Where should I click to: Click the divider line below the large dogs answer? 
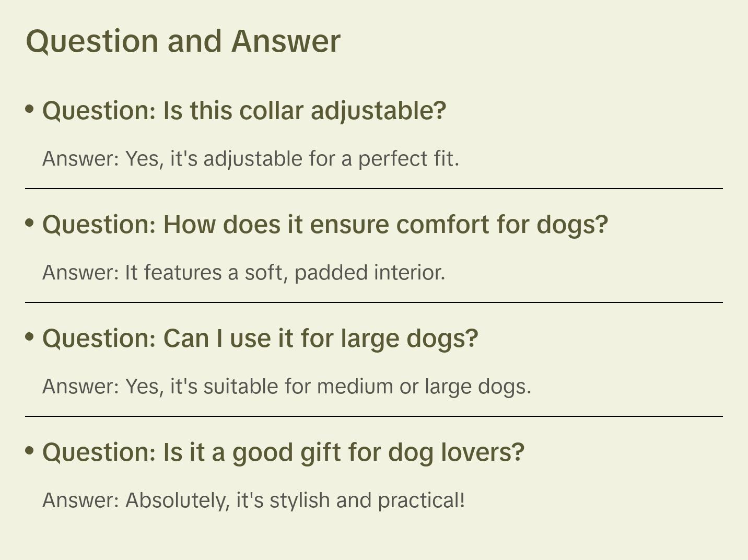tap(374, 416)
